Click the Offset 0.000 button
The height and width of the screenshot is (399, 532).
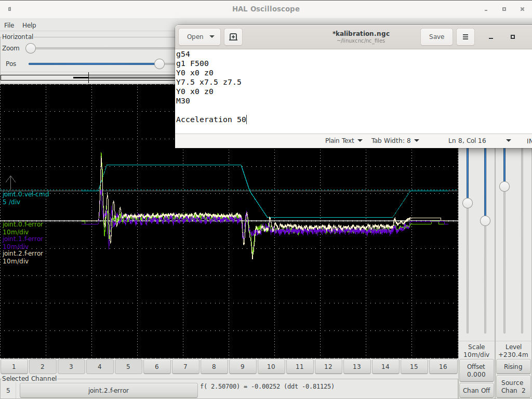coord(476,370)
